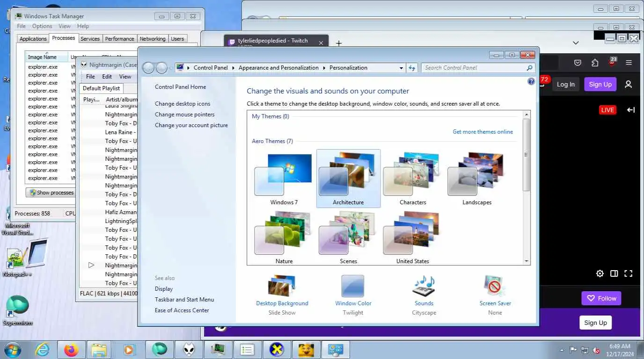Select the Landscapes theme
This screenshot has height=359, width=644.
point(477,179)
